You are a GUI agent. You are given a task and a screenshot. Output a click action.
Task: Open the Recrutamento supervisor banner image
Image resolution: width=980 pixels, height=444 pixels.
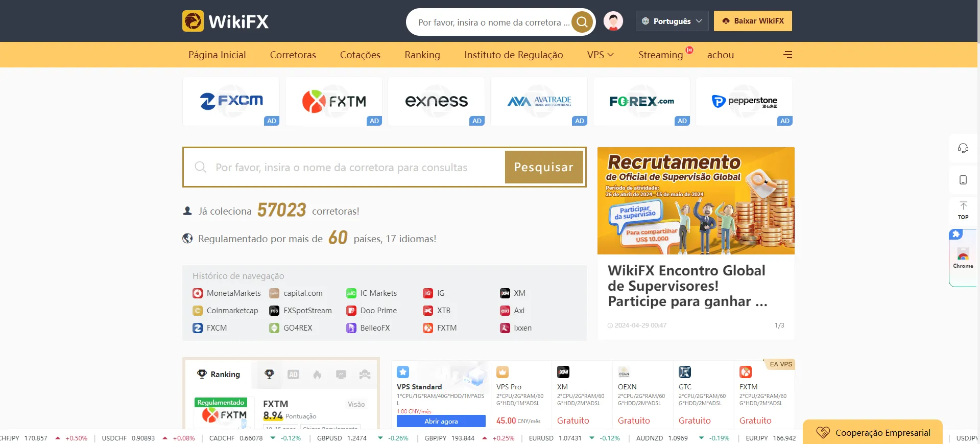(x=696, y=201)
